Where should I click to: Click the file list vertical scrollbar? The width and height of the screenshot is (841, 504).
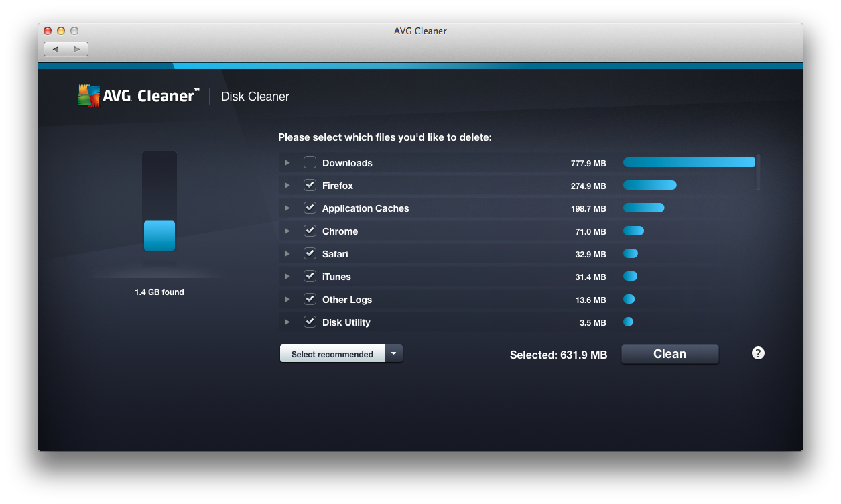click(x=758, y=172)
